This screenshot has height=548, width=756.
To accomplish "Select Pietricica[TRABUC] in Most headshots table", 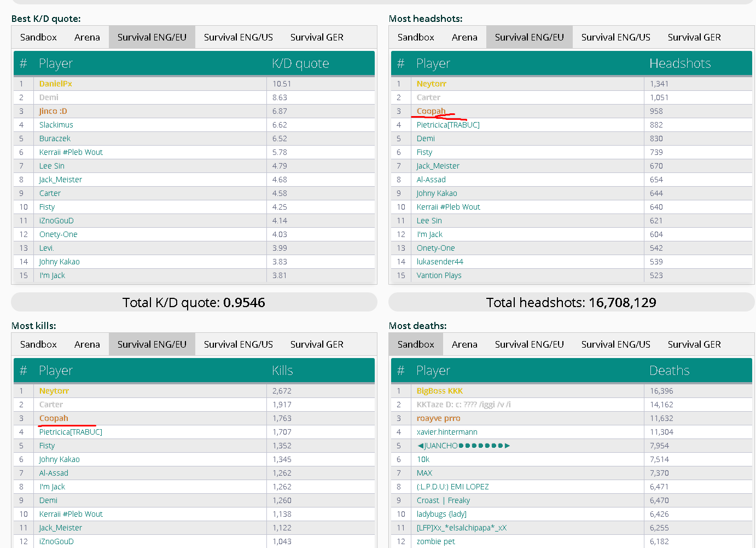I will click(447, 125).
